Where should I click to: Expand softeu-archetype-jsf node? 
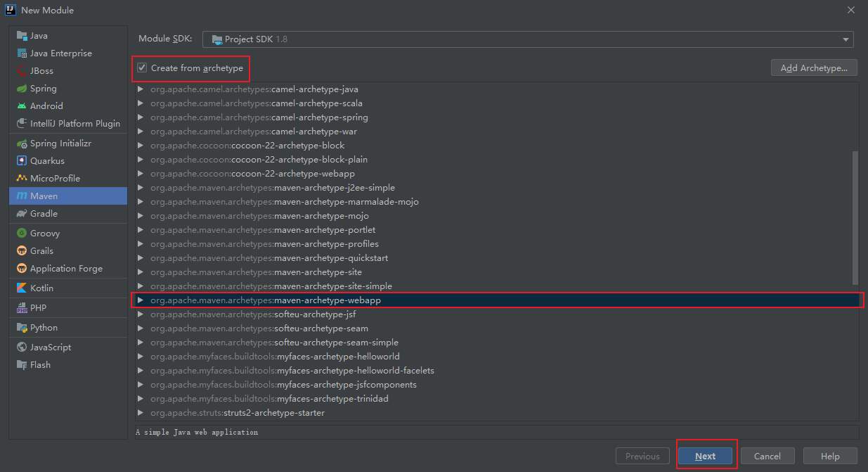[x=141, y=314]
